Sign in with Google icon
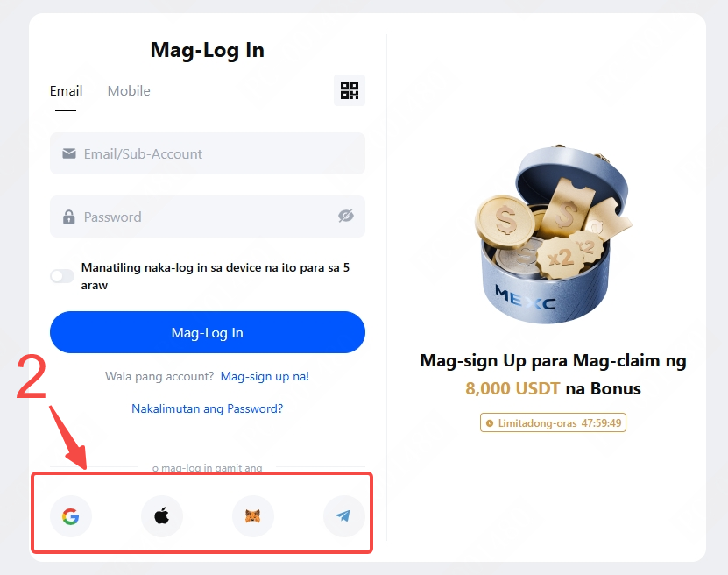Screen dimensions: 728x575 71,516
